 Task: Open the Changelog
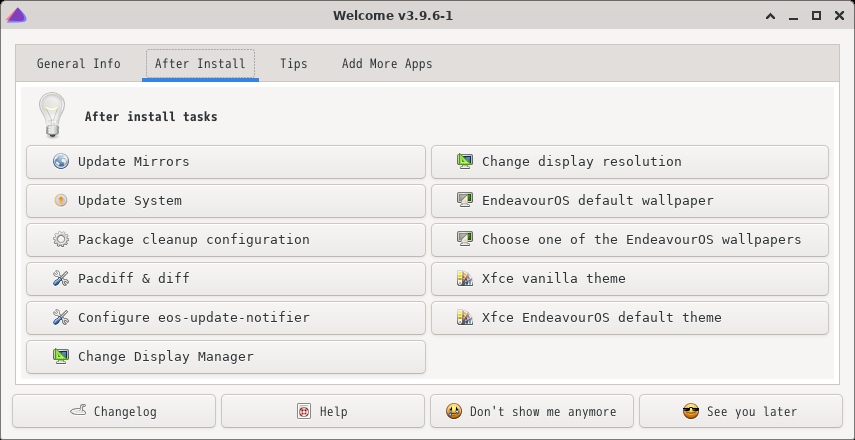(114, 411)
